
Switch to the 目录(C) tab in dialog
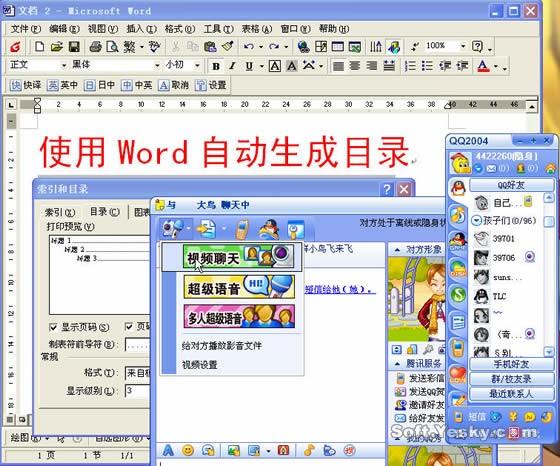click(104, 212)
